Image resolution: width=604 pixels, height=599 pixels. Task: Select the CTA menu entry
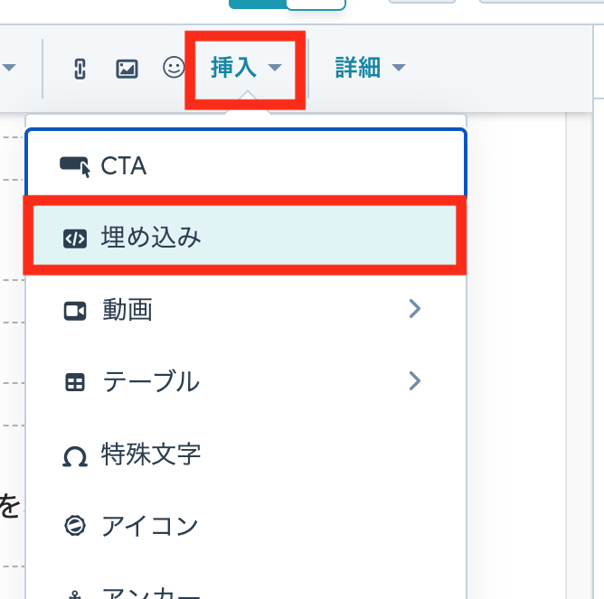tap(124, 166)
